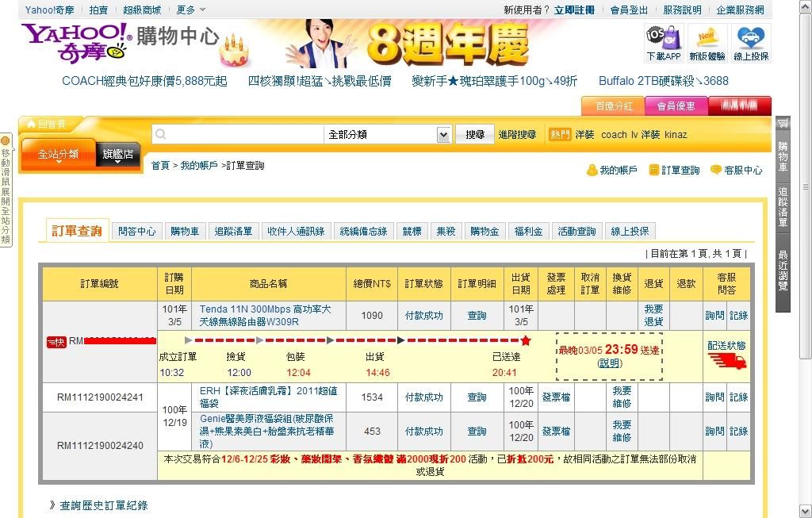Click 我的帳戶 in breadcrumb
Viewport: 812px width, 518px height.
pos(199,166)
